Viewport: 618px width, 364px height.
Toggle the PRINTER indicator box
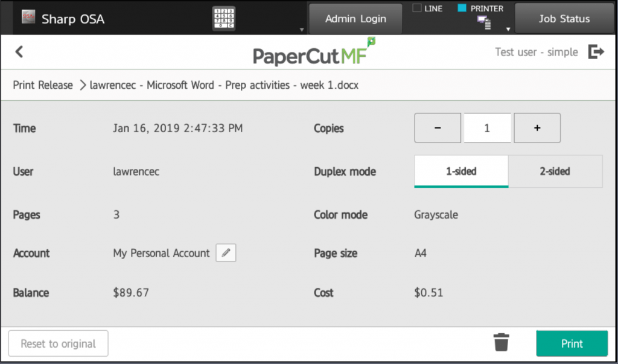pos(462,8)
